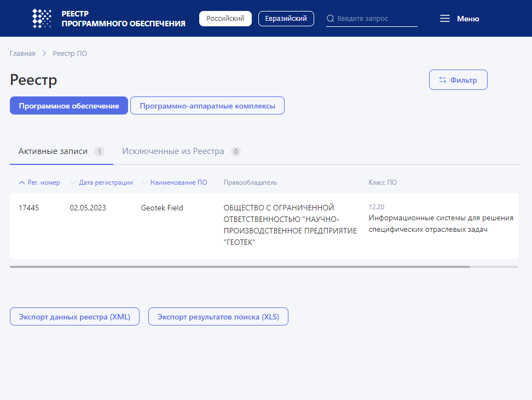The width and height of the screenshot is (532, 400).
Task: Click Экспорт данных реестра (XML) button
Action: click(74, 317)
